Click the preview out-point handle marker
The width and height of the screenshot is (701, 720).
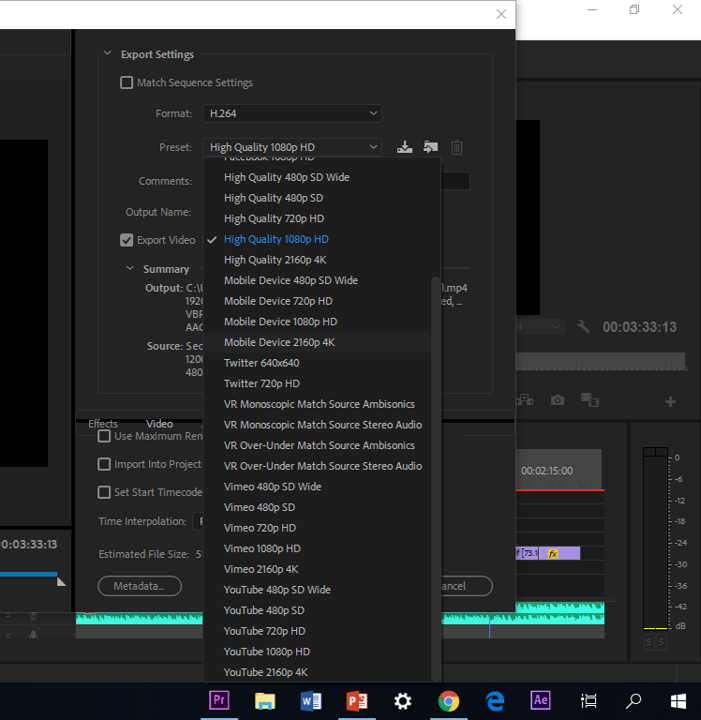tap(62, 582)
